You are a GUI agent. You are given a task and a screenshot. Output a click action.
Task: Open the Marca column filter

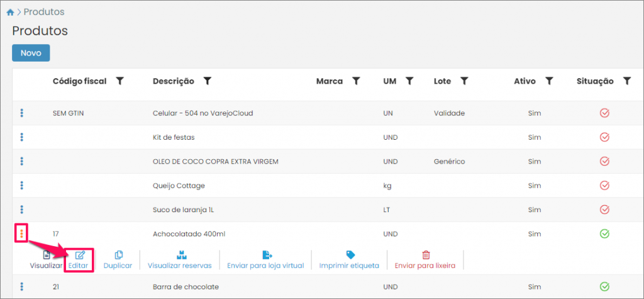click(x=356, y=81)
